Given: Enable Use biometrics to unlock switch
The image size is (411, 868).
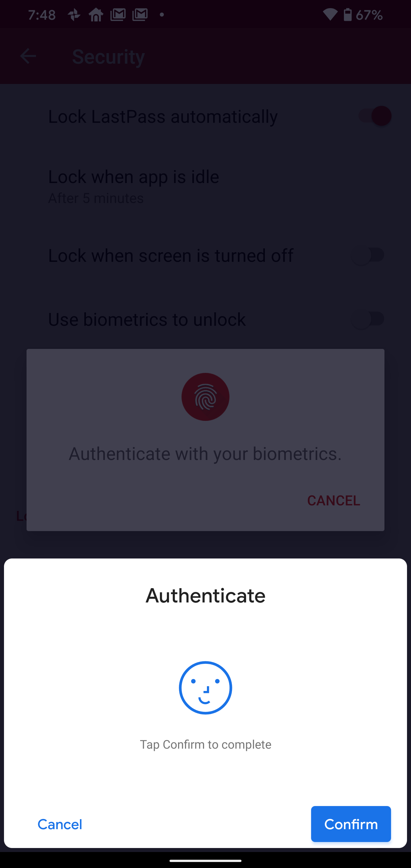Looking at the screenshot, I should tap(368, 319).
